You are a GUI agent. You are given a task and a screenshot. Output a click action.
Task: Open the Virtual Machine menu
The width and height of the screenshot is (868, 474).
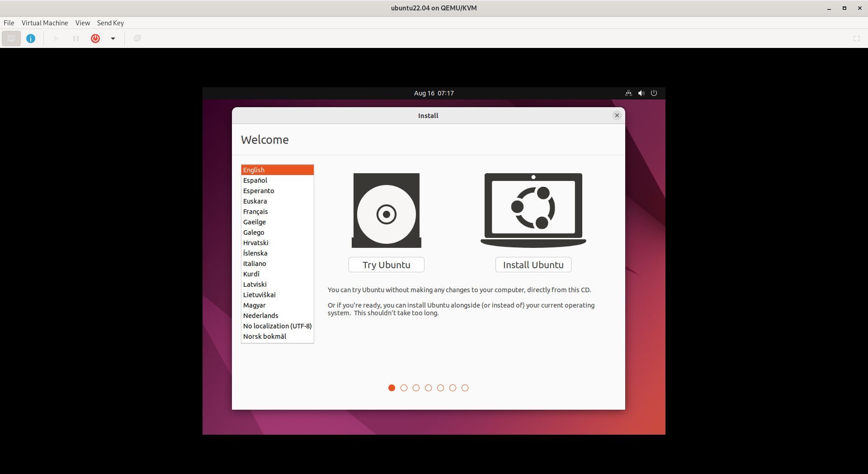[45, 23]
